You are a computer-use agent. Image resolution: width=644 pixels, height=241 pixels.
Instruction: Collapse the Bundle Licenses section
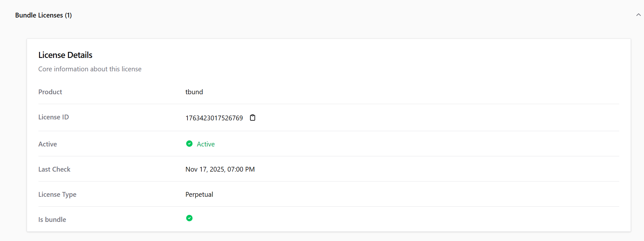(638, 15)
